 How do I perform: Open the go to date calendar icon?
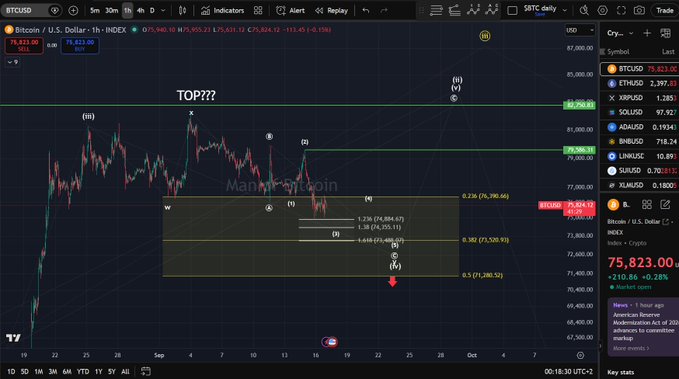click(x=146, y=371)
